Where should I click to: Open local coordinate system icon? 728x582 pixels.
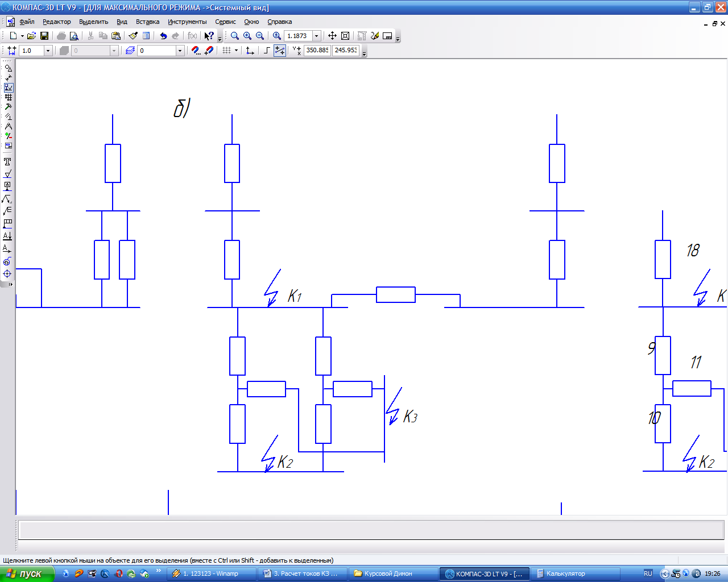[250, 51]
